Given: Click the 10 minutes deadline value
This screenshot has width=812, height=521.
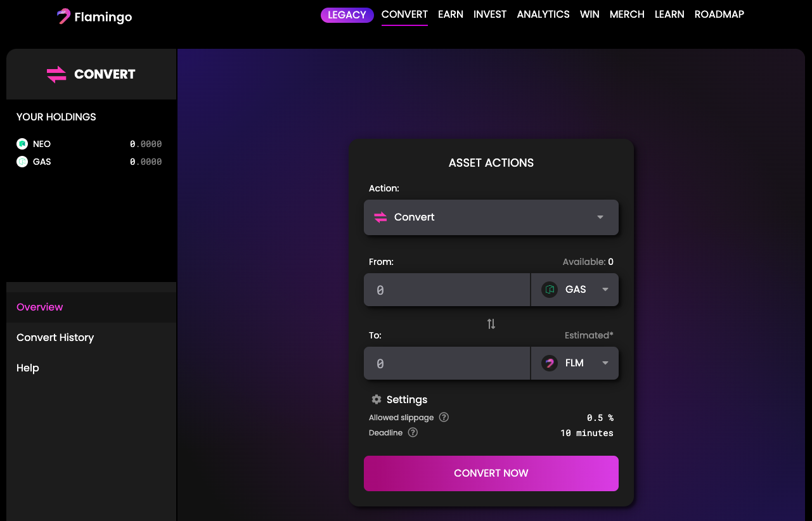Looking at the screenshot, I should pyautogui.click(x=587, y=433).
